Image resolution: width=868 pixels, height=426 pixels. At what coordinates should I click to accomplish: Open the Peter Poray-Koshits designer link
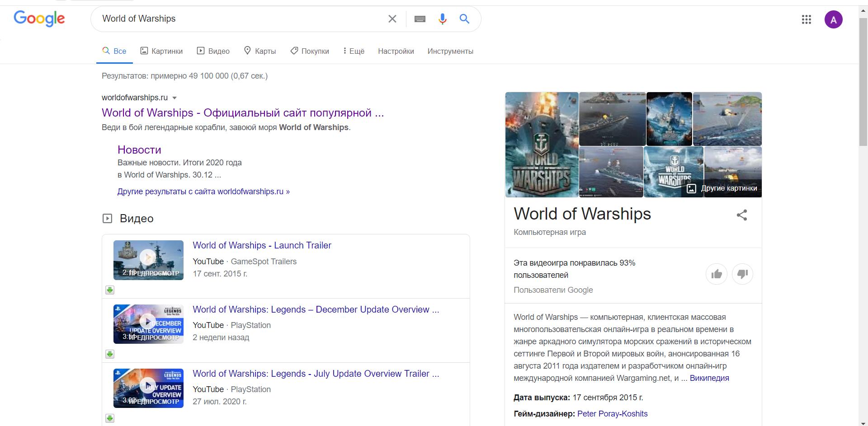point(612,414)
